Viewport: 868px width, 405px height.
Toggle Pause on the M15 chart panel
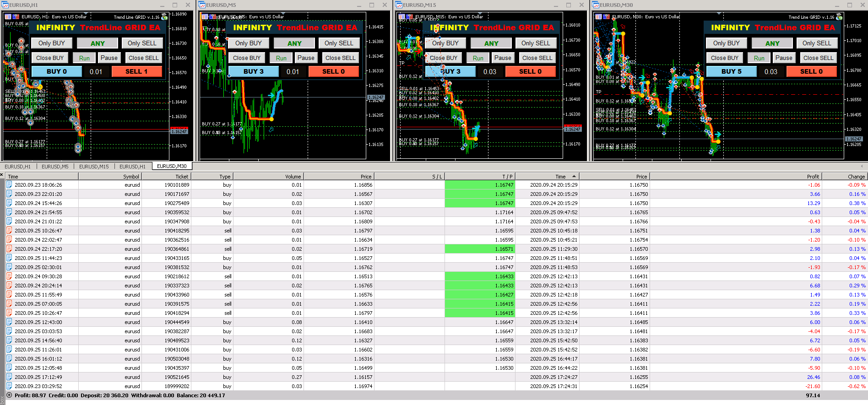click(503, 58)
